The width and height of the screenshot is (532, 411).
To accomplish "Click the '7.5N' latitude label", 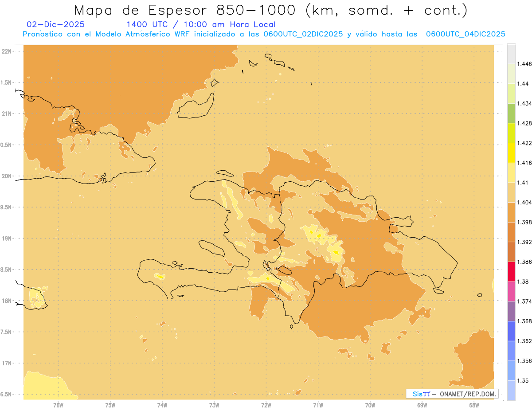I will tap(7, 332).
